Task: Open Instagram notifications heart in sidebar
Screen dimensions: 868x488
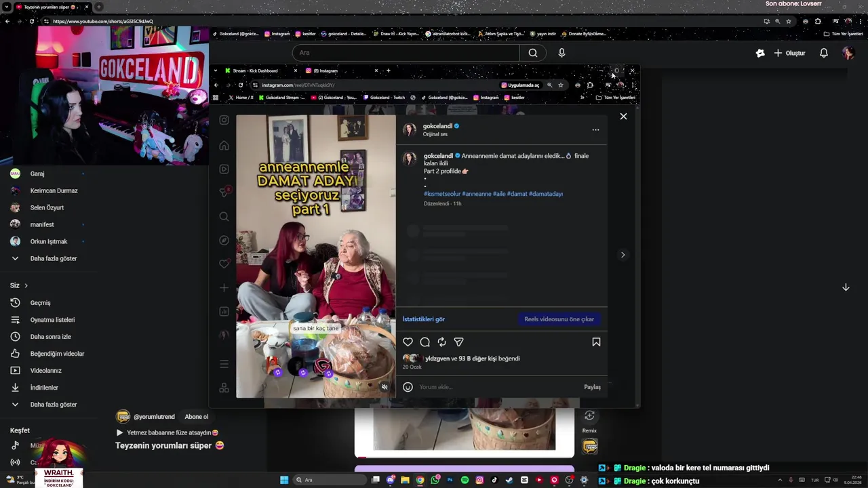Action: pyautogui.click(x=224, y=264)
